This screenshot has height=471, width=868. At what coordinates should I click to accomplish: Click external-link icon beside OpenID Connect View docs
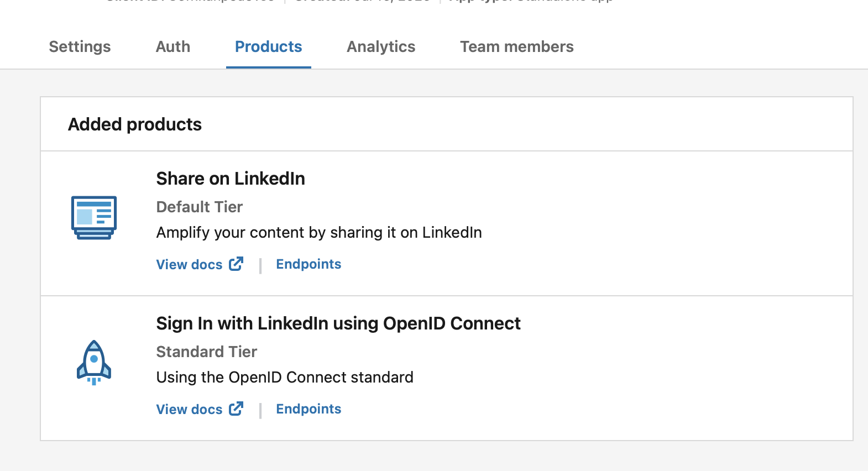click(236, 409)
